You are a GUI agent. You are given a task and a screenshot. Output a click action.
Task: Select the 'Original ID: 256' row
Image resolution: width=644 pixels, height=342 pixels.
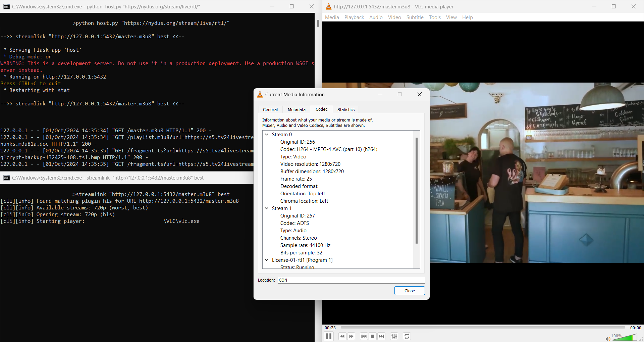(298, 142)
